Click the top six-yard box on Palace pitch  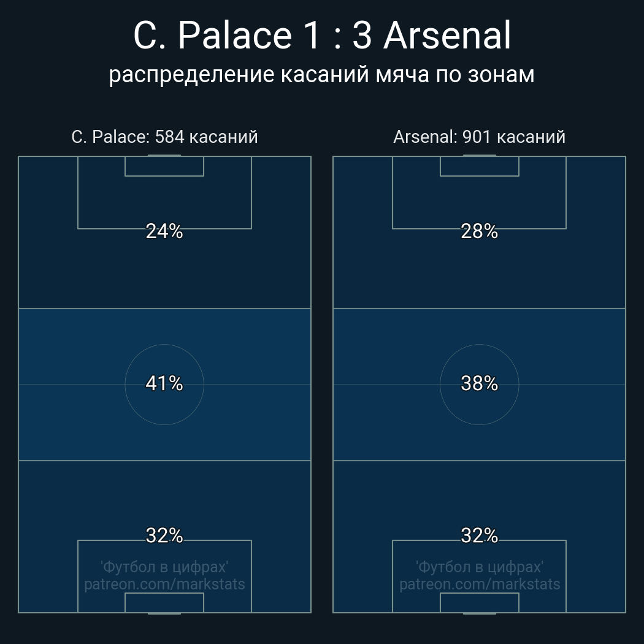pos(164,166)
